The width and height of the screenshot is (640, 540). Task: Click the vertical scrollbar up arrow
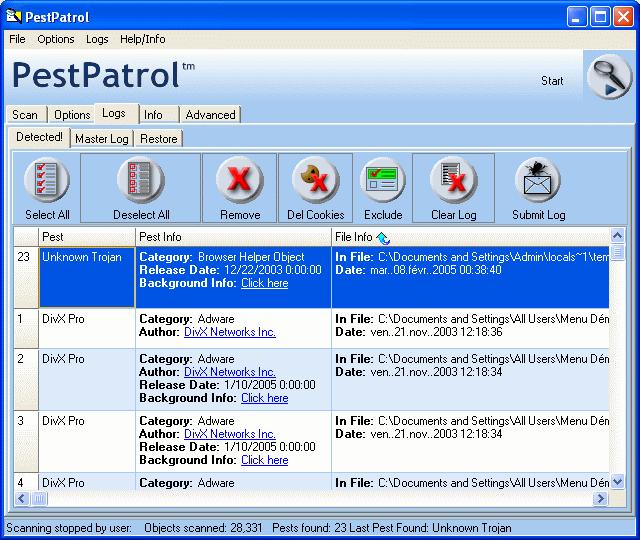point(617,236)
